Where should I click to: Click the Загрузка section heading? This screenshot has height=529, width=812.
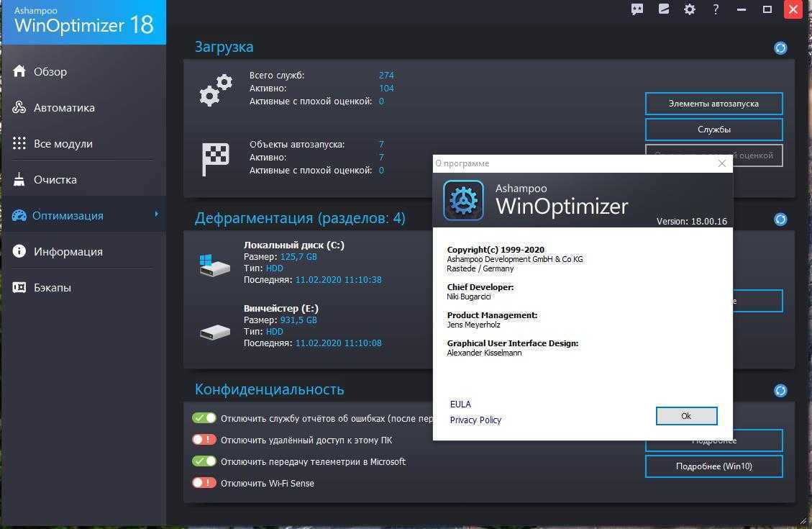(224, 47)
